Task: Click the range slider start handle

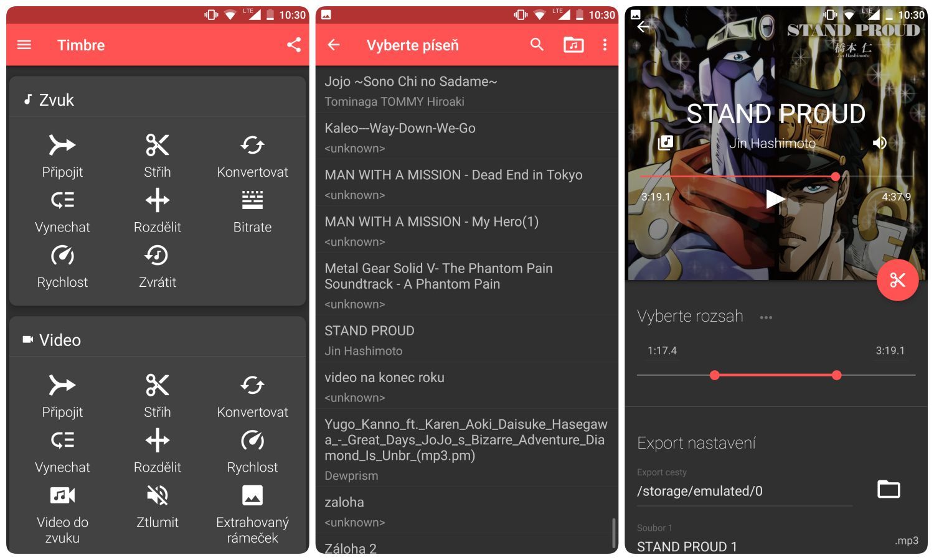Action: click(715, 375)
